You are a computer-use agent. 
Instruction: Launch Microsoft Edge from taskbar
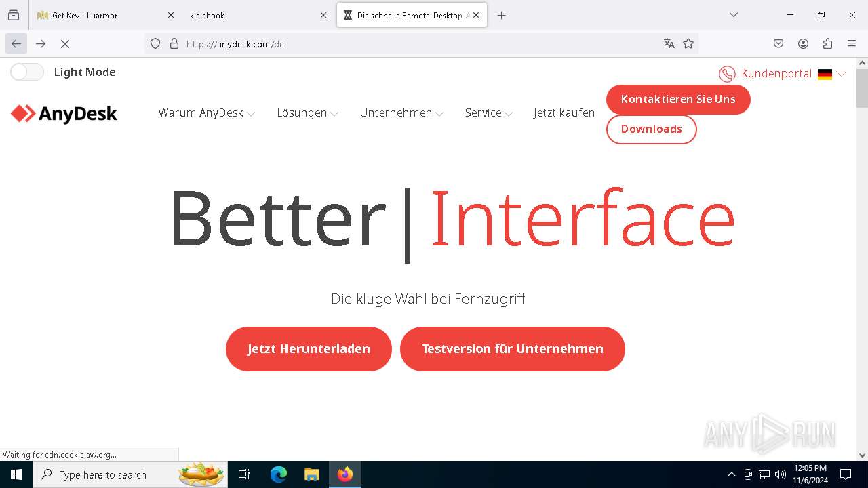click(279, 474)
